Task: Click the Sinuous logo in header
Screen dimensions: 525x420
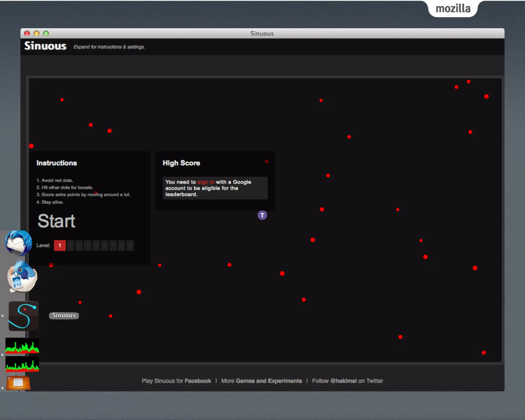Action: click(45, 46)
